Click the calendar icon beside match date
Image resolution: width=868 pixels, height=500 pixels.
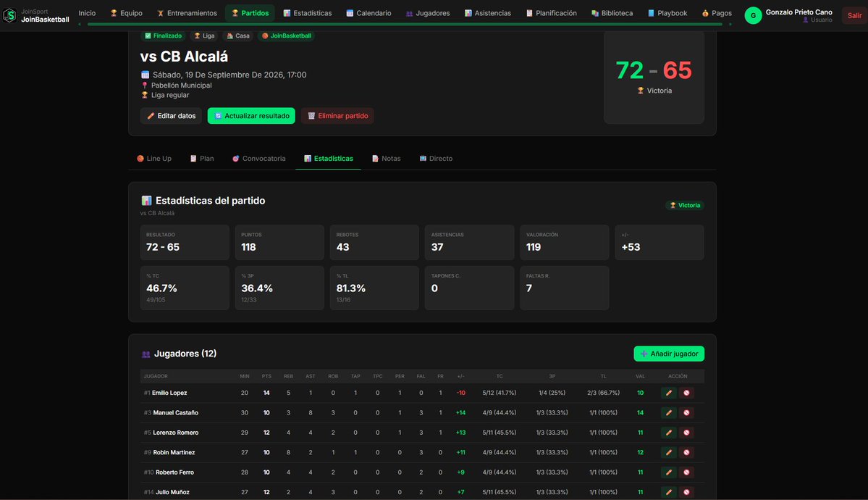point(145,75)
